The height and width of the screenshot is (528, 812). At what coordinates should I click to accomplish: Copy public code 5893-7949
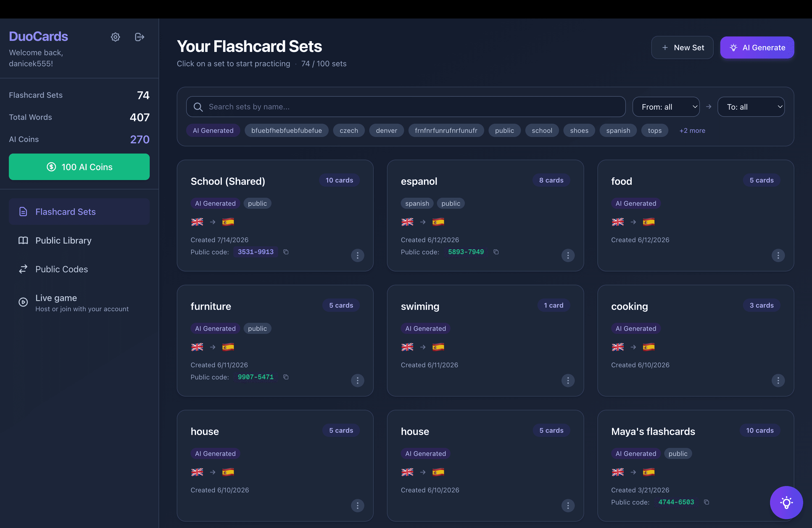pyautogui.click(x=496, y=252)
